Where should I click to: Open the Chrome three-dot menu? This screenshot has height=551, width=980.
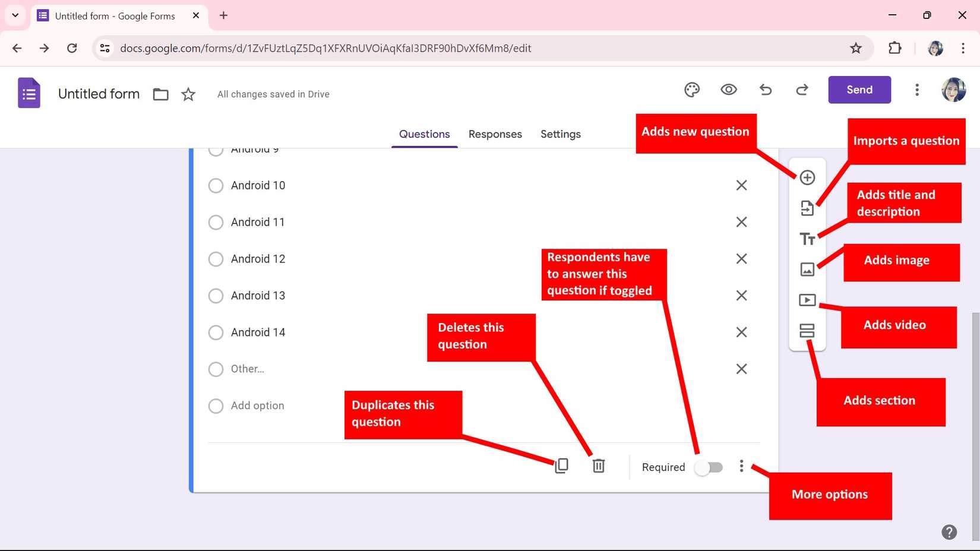point(963,48)
